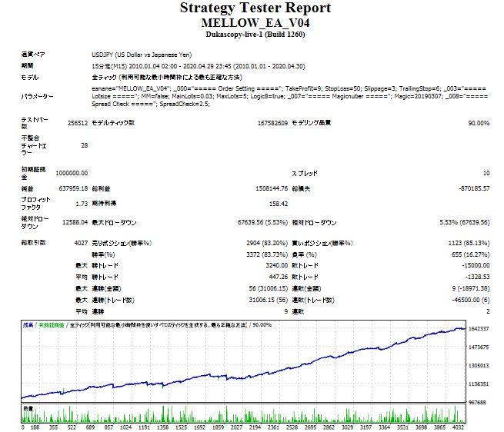Click the '最大ドローダウン' label
The width and height of the screenshot is (504, 432).
[114, 223]
